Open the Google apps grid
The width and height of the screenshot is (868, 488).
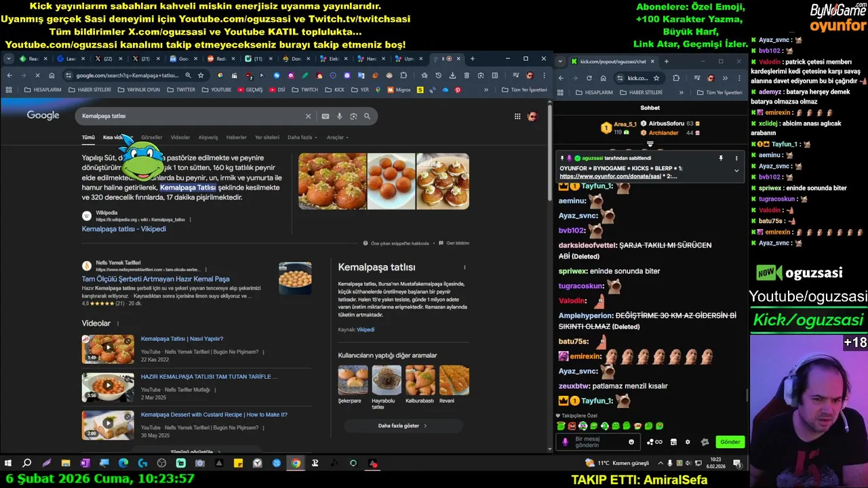pyautogui.click(x=517, y=116)
